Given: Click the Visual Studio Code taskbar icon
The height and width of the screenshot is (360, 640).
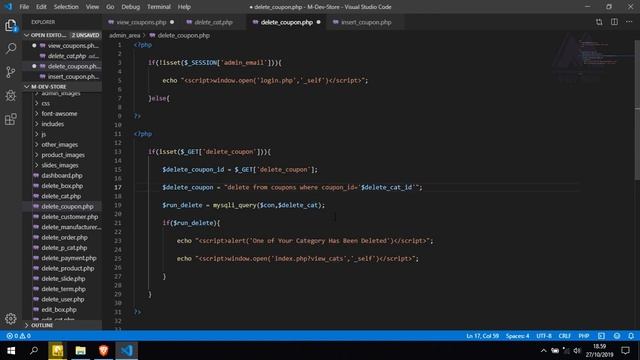Looking at the screenshot, I should 127,351.
